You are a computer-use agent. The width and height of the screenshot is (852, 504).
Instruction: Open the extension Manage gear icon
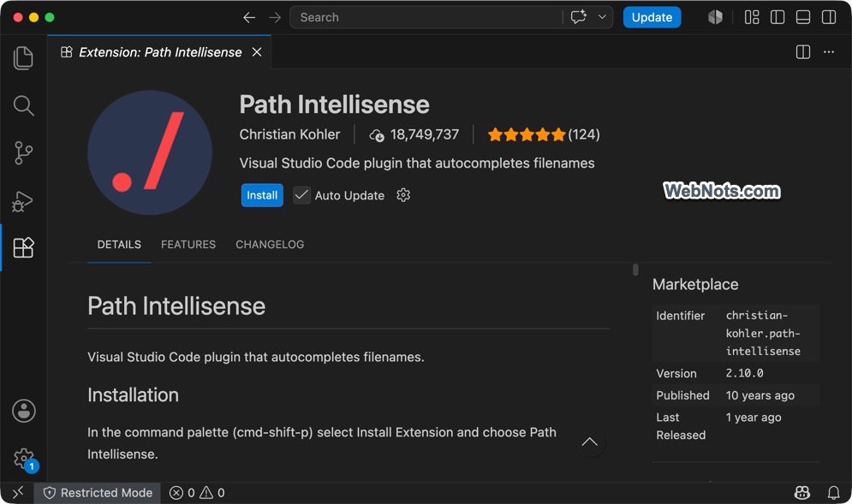(x=403, y=195)
